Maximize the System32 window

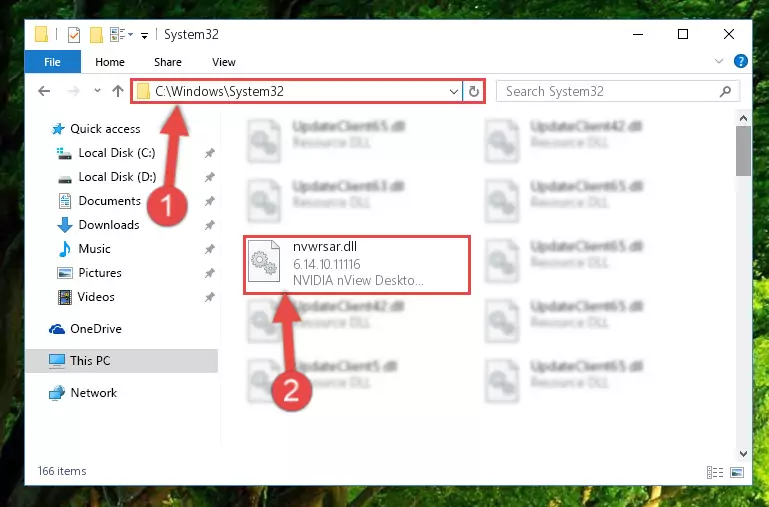click(x=683, y=34)
